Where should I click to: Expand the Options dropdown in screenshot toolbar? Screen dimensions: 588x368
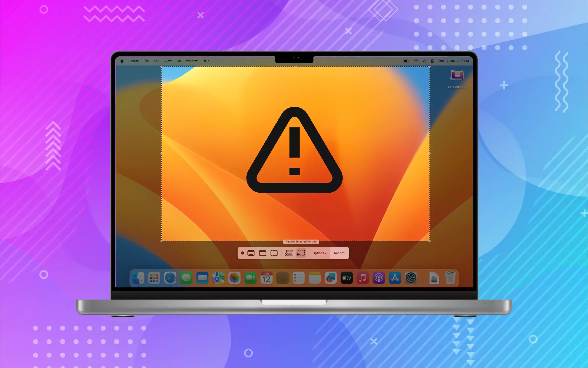pyautogui.click(x=319, y=253)
